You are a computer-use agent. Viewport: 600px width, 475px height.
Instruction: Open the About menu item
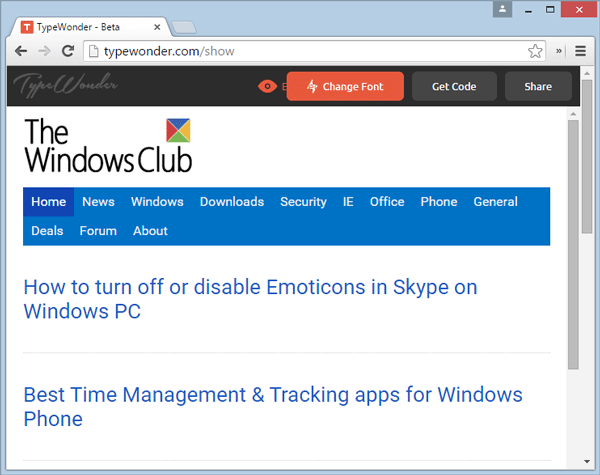click(x=150, y=231)
